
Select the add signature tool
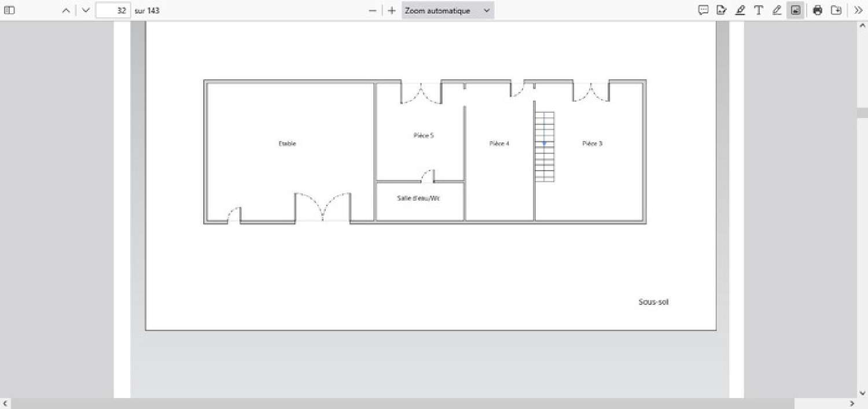click(x=721, y=10)
